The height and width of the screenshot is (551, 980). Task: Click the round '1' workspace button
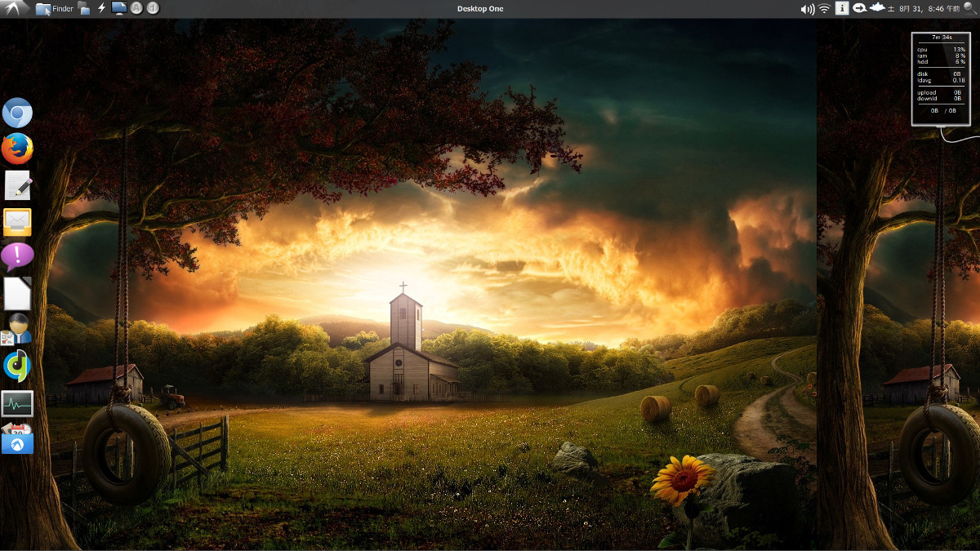pyautogui.click(x=153, y=8)
